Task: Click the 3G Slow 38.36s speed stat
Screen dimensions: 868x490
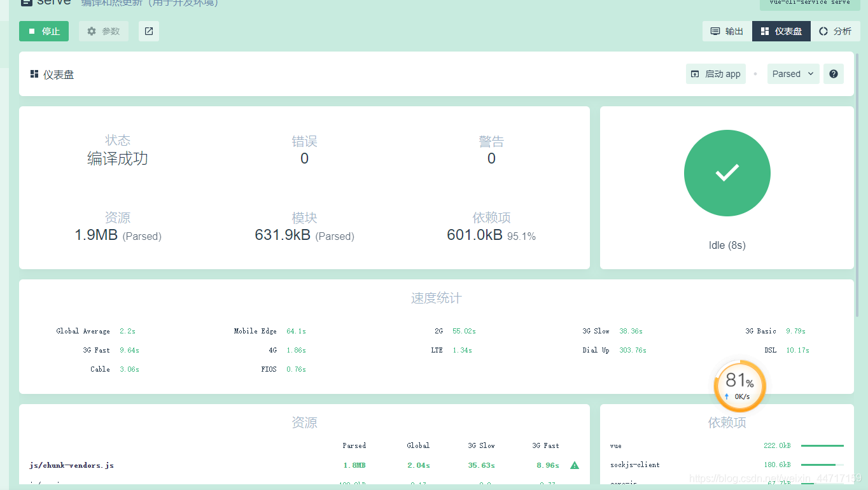Action: pos(612,331)
